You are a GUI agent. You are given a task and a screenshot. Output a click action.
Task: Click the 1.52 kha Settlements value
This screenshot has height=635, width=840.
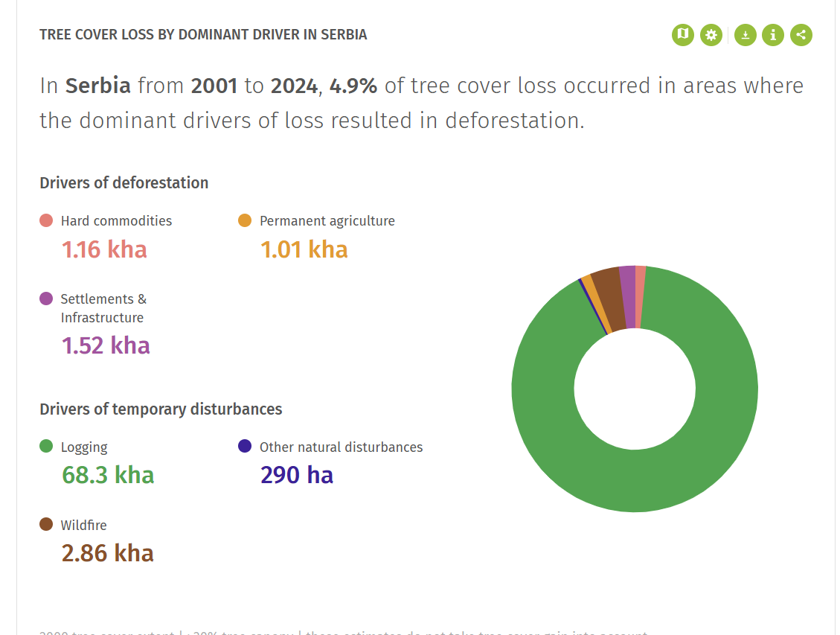[x=106, y=345]
